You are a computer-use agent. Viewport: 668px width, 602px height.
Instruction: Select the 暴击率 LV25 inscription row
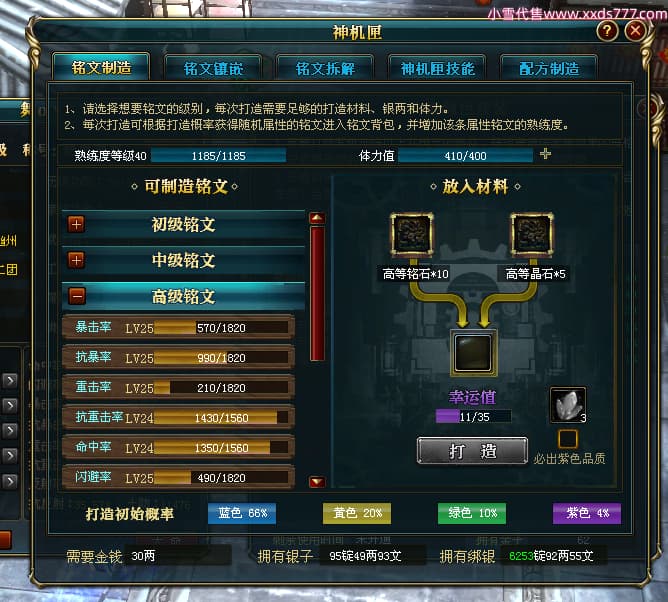click(179, 327)
